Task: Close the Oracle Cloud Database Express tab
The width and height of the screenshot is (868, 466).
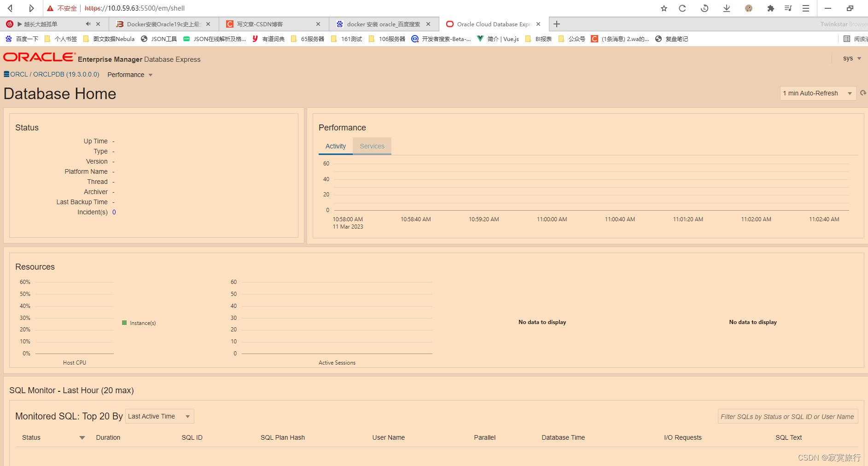Action: click(x=538, y=24)
